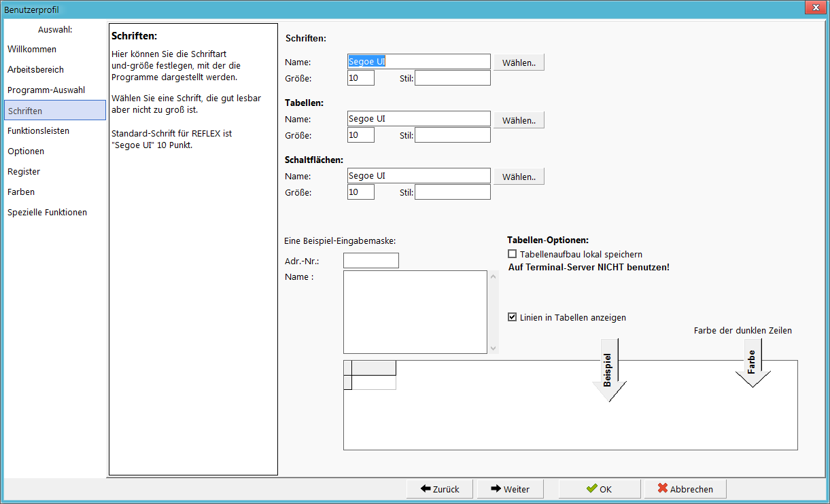Screen dimensions: 830x504
Task: Click Wählen.. for the Schaltflächen font
Action: click(x=519, y=177)
